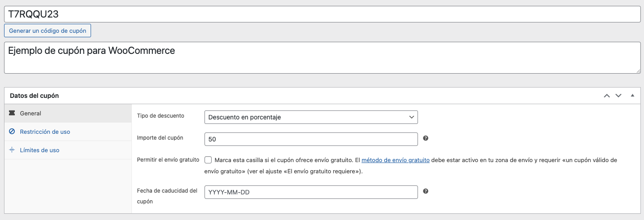644x220 pixels.
Task: Follow the método de envío gratuito link
Action: [x=396, y=160]
